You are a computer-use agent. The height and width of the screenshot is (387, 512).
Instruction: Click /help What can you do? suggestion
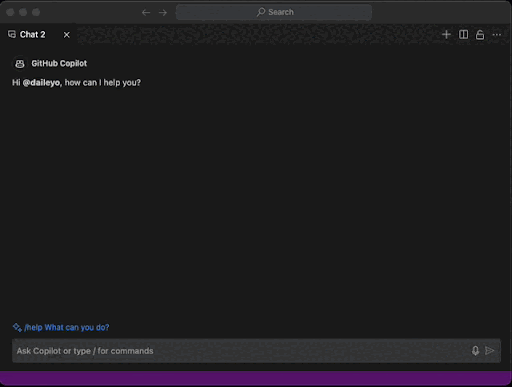(x=67, y=327)
